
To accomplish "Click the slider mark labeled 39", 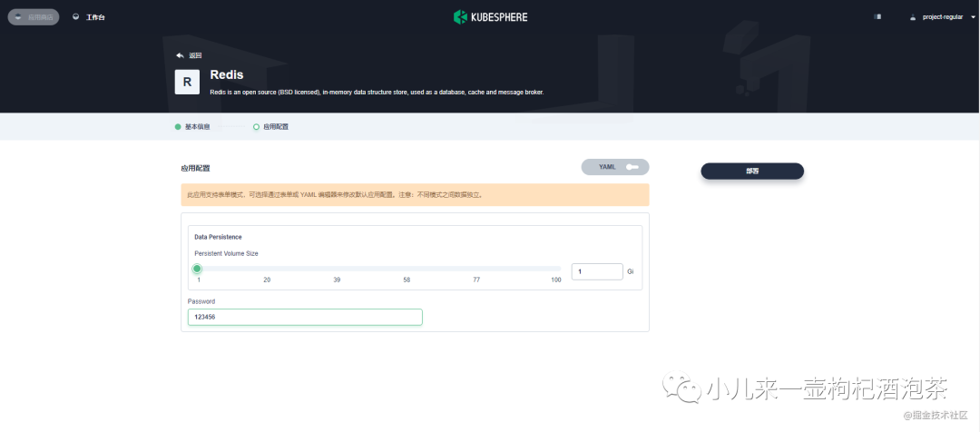I will (x=337, y=280).
